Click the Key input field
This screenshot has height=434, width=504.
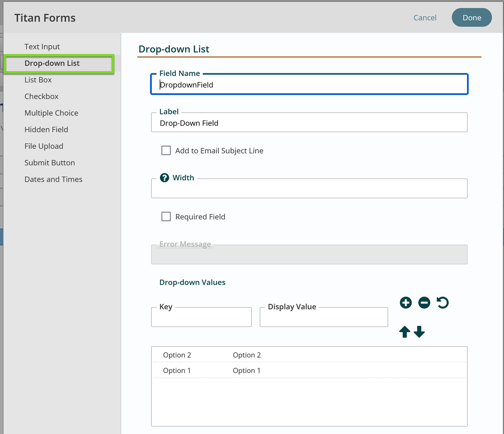click(201, 317)
